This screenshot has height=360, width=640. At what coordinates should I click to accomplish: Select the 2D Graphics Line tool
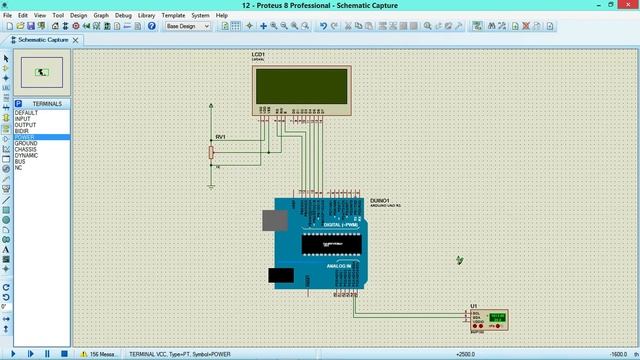point(6,200)
